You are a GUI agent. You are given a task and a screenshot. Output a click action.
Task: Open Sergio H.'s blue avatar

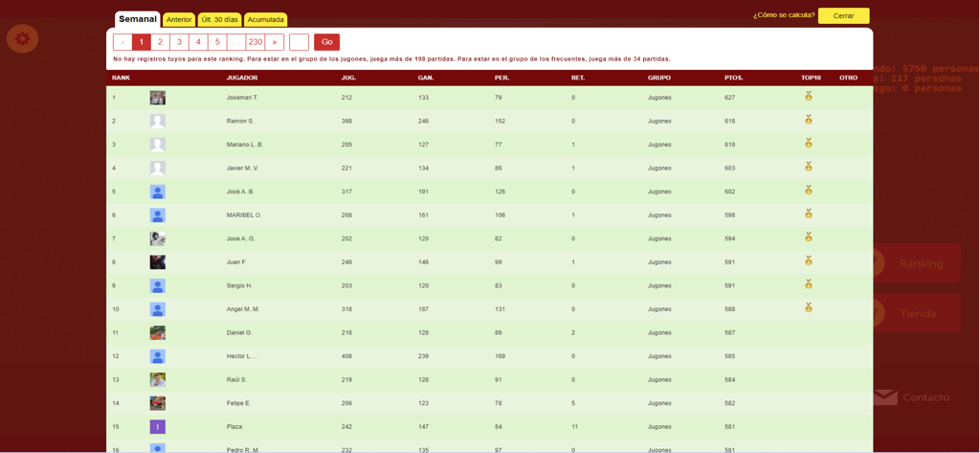point(158,286)
